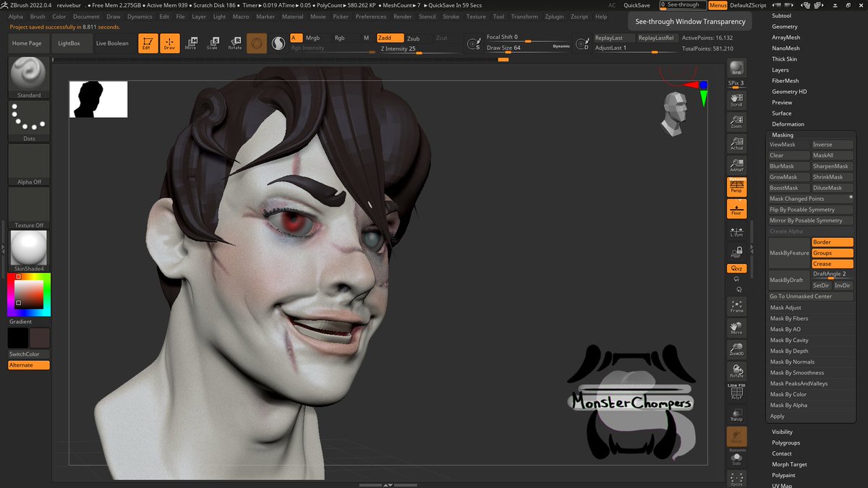The width and height of the screenshot is (868, 488).
Task: Click the QuickSave button
Action: click(x=637, y=5)
